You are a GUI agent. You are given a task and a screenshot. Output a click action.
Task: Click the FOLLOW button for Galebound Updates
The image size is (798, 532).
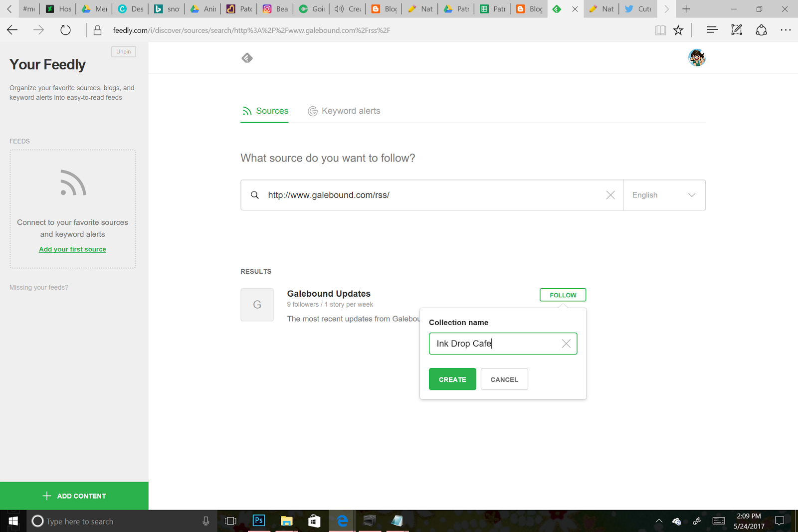[x=563, y=295]
